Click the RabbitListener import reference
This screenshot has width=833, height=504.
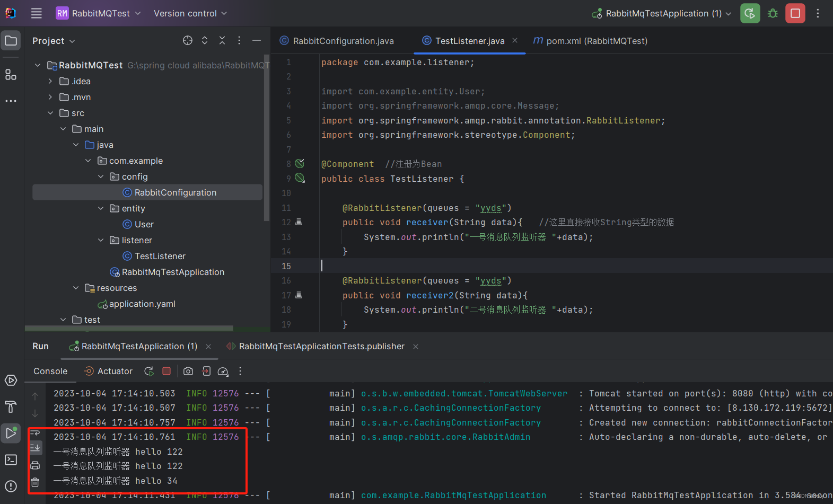click(623, 120)
